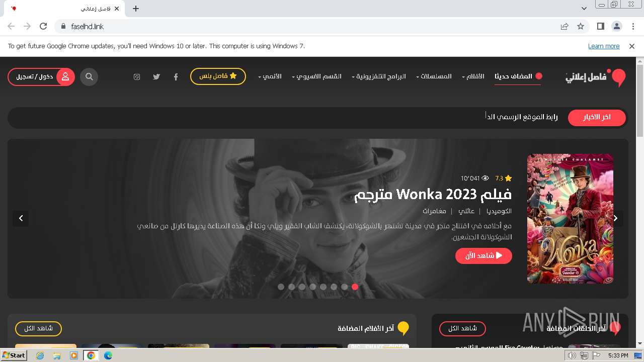Open the site search magnifier icon

click(89, 77)
